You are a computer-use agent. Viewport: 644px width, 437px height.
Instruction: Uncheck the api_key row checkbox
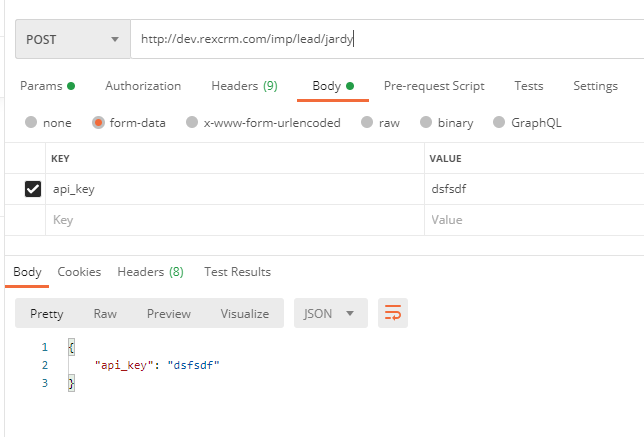[x=33, y=188]
